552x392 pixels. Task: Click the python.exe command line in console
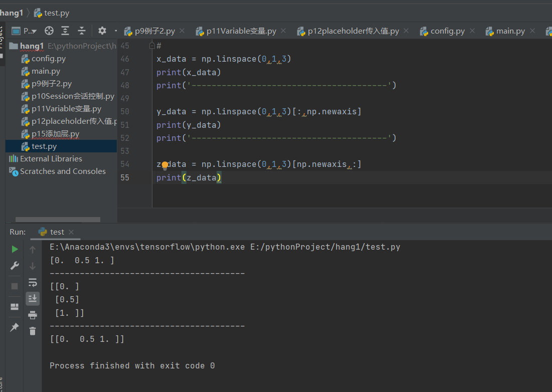pyautogui.click(x=225, y=247)
